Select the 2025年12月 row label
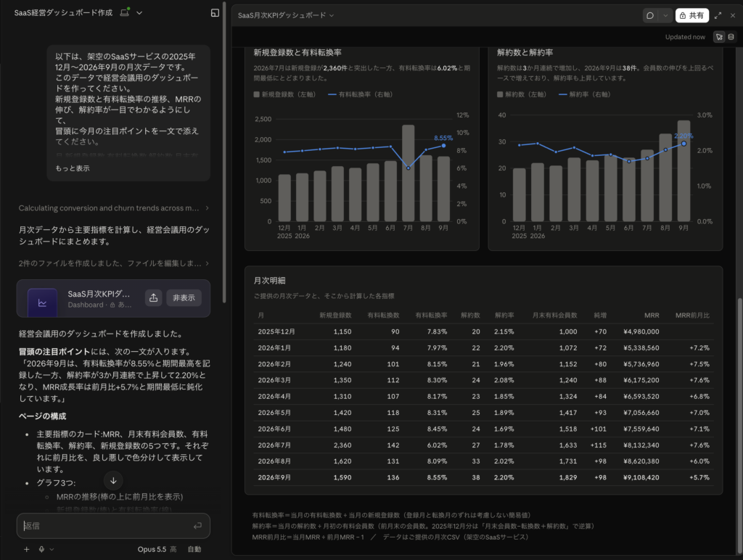The height and width of the screenshot is (560, 743). [x=276, y=332]
